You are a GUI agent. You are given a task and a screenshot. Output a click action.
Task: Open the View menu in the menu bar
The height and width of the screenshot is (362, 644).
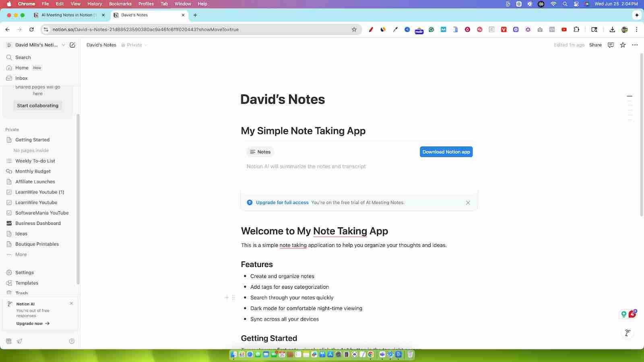tap(76, 4)
